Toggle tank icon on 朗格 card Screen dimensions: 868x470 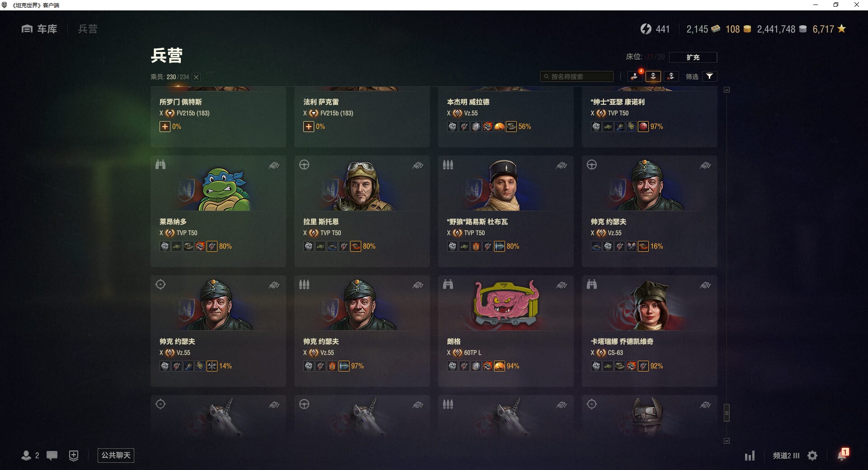coord(561,285)
